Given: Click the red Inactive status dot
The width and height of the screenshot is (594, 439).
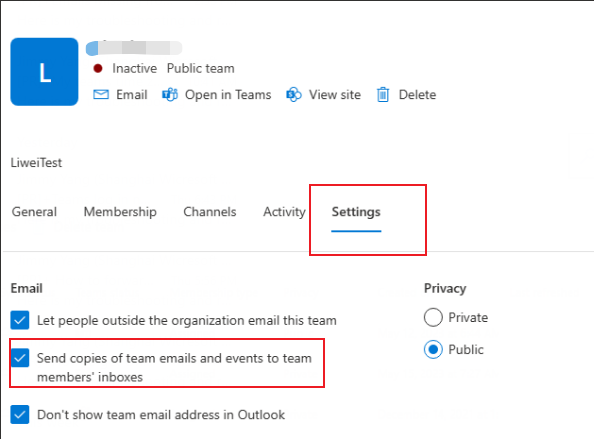Looking at the screenshot, I should [98, 69].
